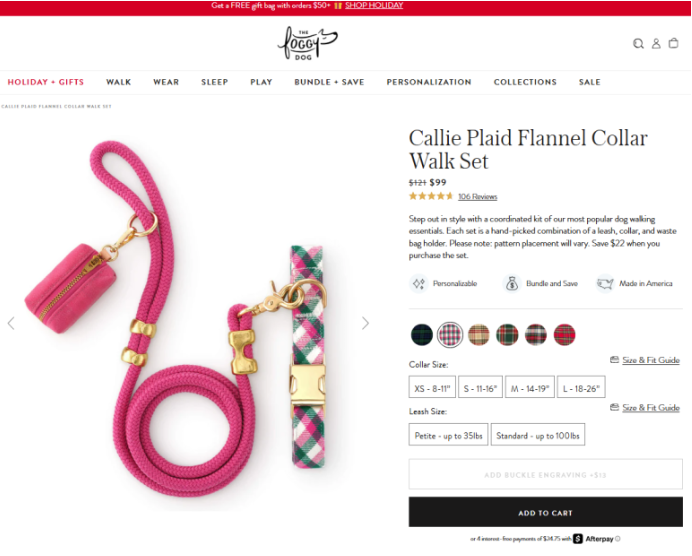Click the Made in America map icon

coord(605,283)
